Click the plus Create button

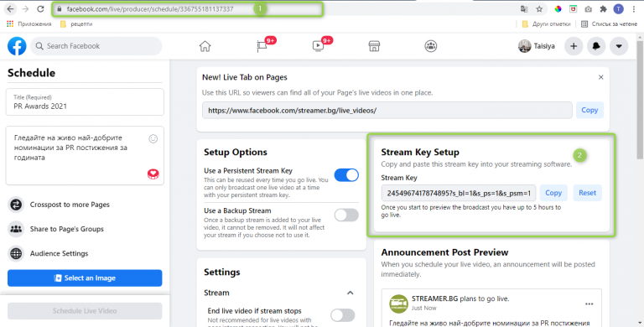click(x=574, y=46)
